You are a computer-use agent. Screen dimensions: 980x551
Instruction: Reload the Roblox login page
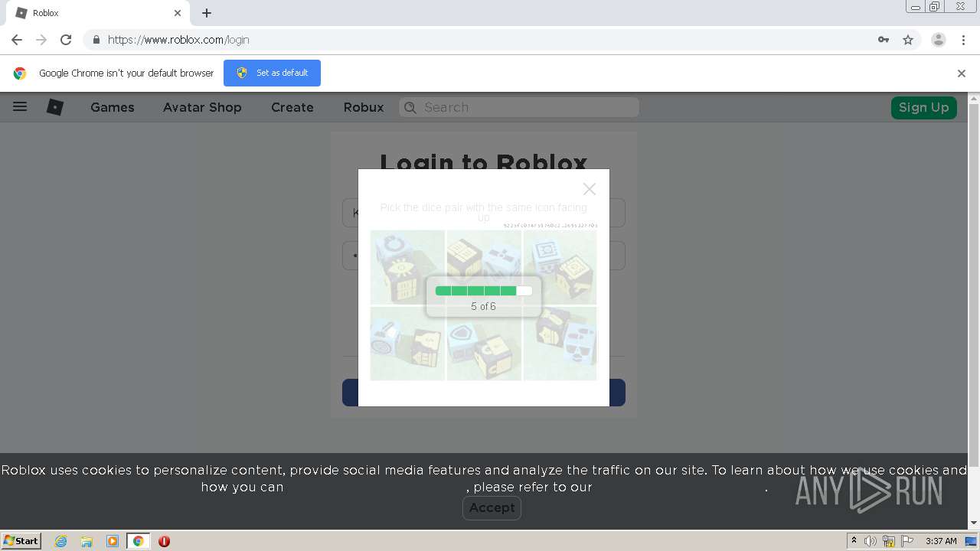(x=66, y=40)
